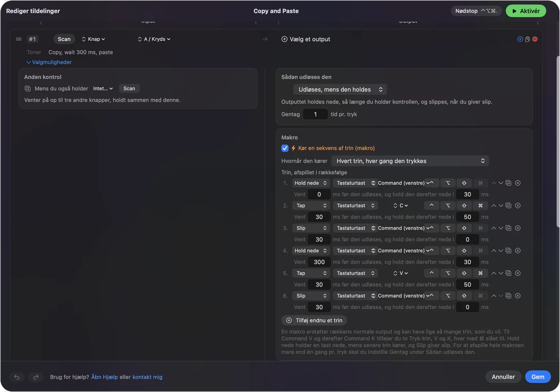Viewport: 560px width, 392px height.
Task: Undo the last change
Action: (17, 377)
